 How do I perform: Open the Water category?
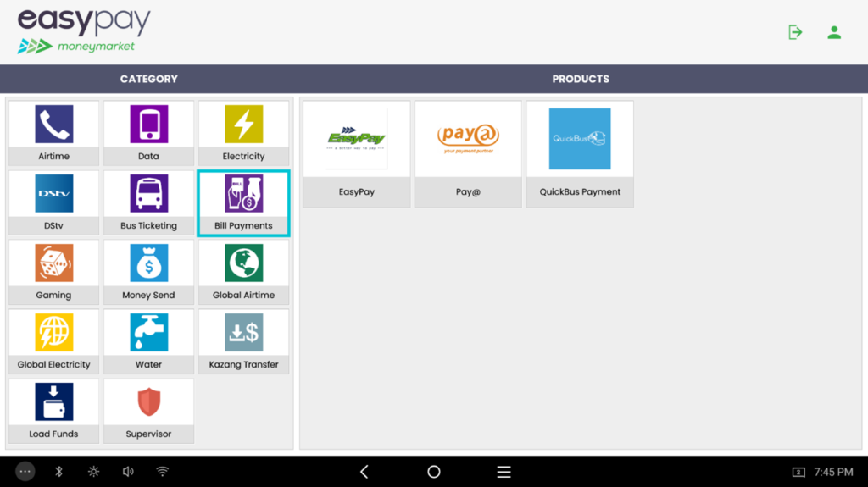pos(148,341)
